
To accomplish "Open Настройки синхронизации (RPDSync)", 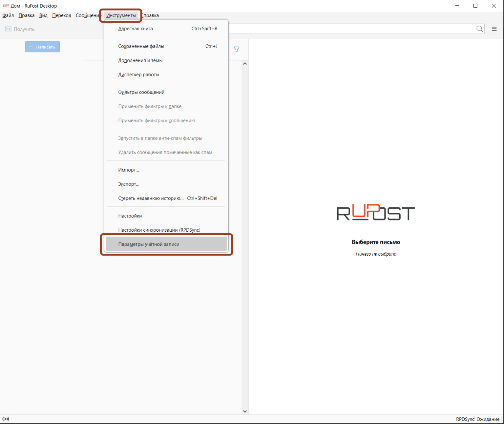I will pos(159,230).
